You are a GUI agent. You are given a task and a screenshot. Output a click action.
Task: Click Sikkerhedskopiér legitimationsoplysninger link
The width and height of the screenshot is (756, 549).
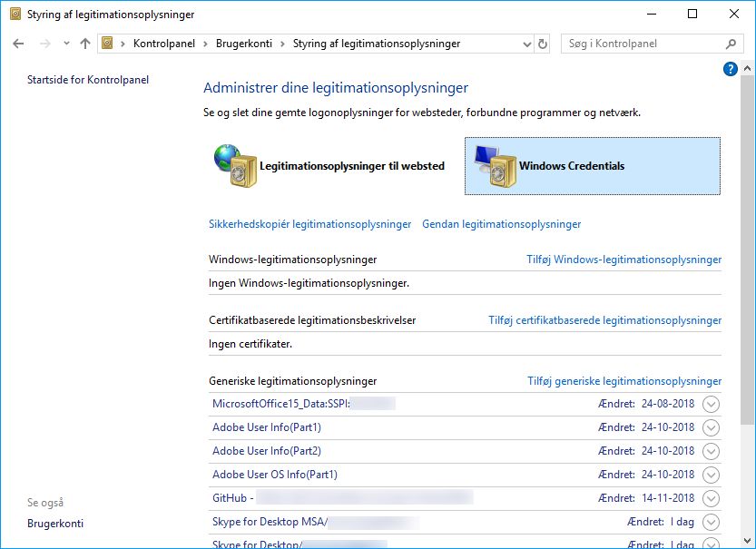coord(310,224)
